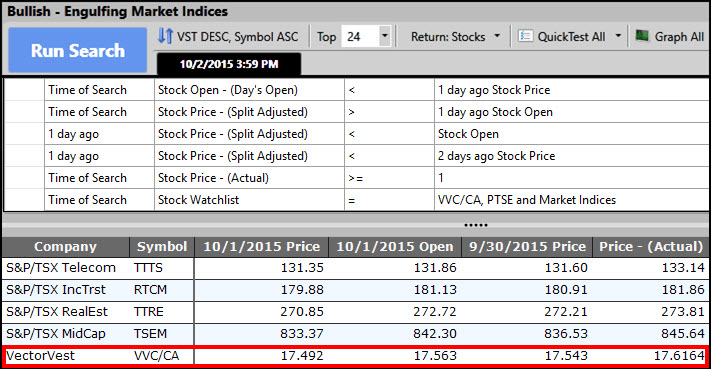The height and width of the screenshot is (369, 711).
Task: Open the Return: Stocks dropdown
Action: click(455, 37)
